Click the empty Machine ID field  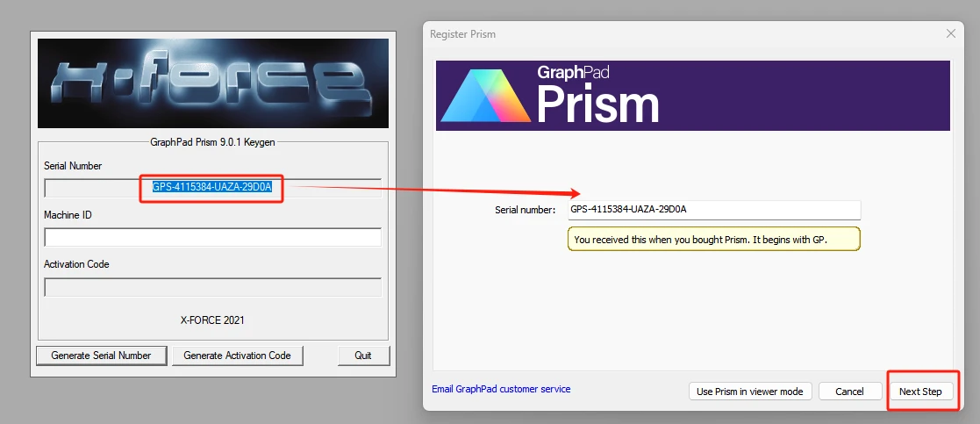coord(212,237)
